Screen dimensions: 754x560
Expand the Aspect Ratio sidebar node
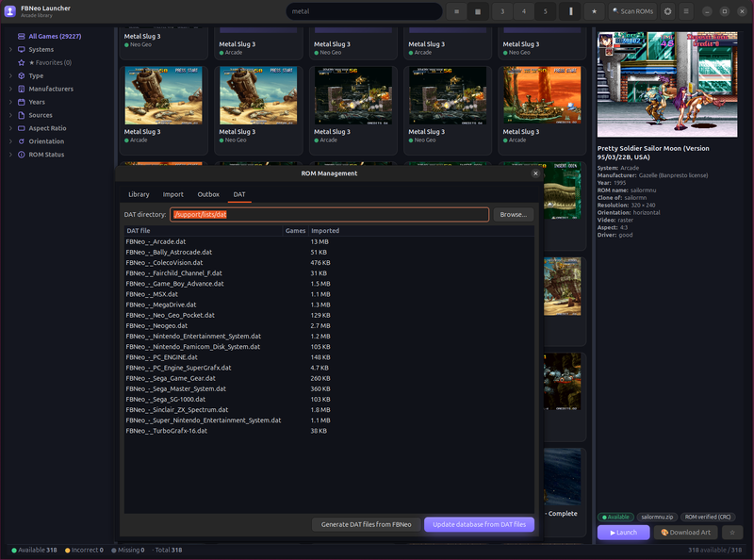click(x=10, y=128)
